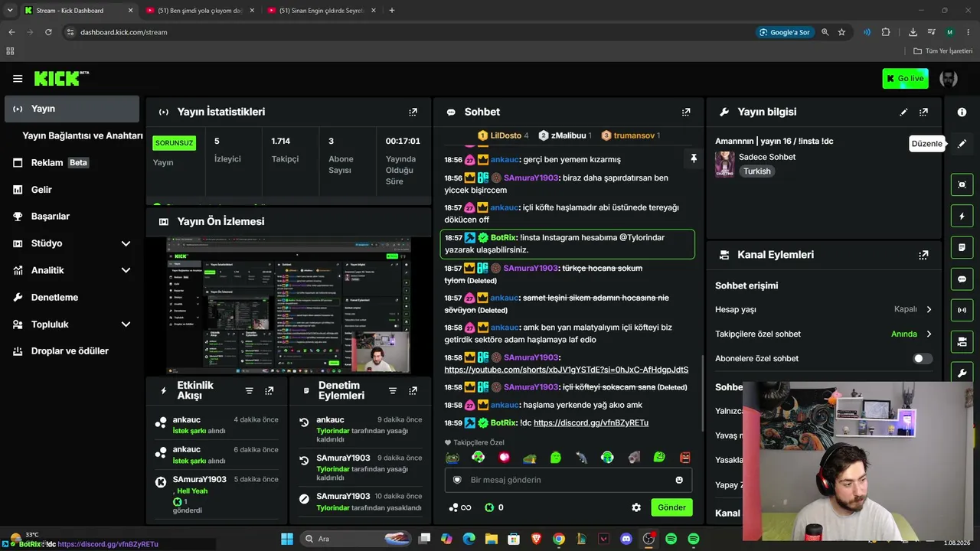Send the chat message with Gönder
980x551 pixels.
coord(671,507)
